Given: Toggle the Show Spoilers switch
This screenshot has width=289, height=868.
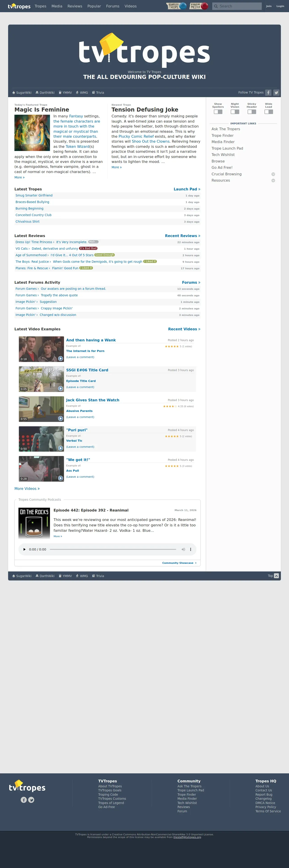Looking at the screenshot, I should tap(218, 112).
